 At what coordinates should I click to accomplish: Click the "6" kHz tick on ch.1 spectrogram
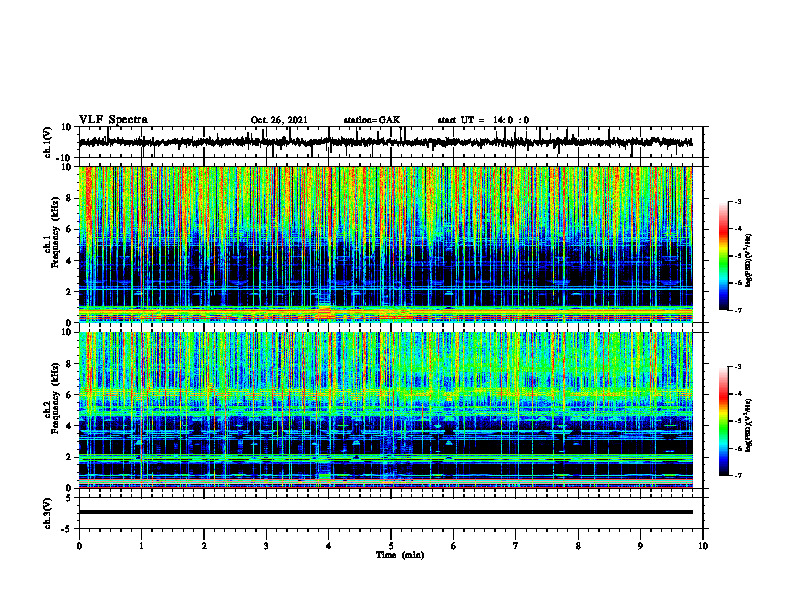click(70, 229)
